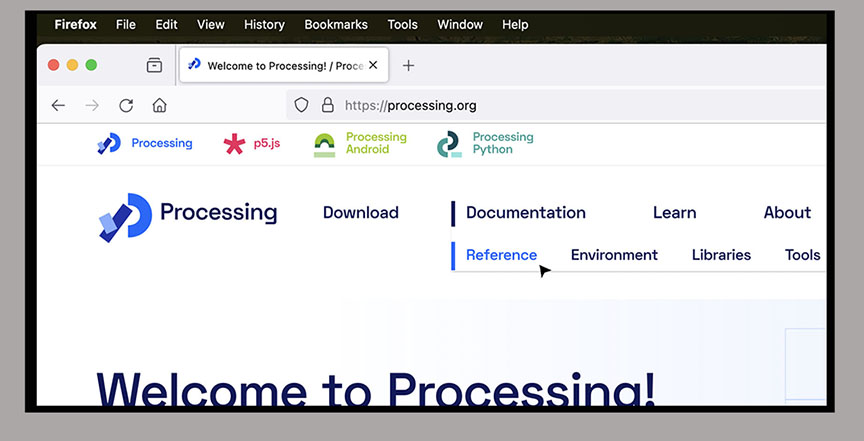Open the History menu
Screen dimensions: 864x441
tap(264, 24)
